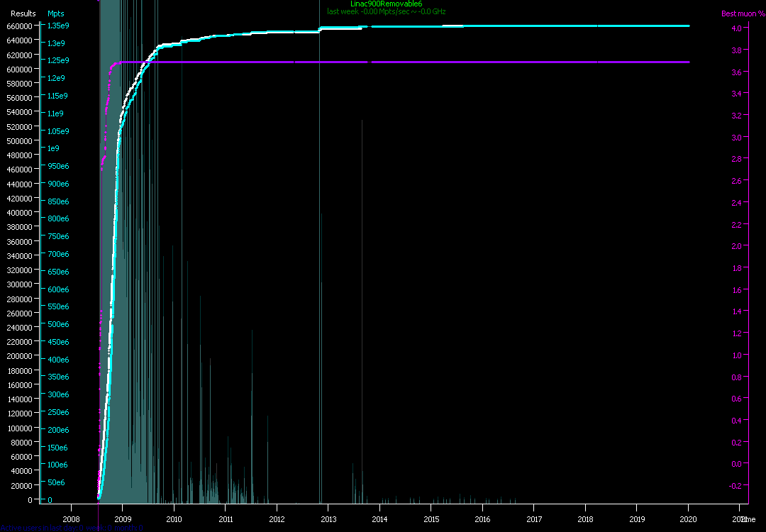Click the cyan 'Mpts' axis header
Viewport: 766px width, 532px height.
[56, 13]
